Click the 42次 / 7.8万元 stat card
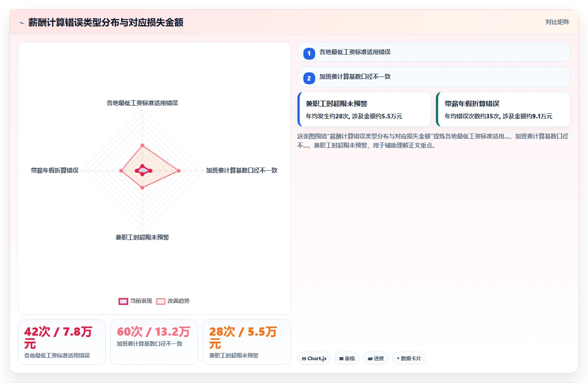 click(61, 342)
